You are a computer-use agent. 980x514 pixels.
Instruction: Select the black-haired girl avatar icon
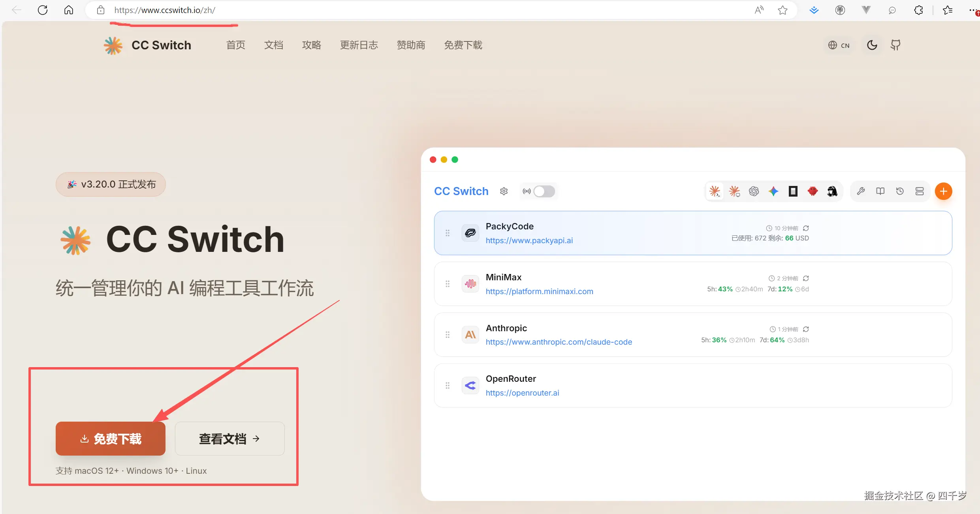tap(832, 191)
